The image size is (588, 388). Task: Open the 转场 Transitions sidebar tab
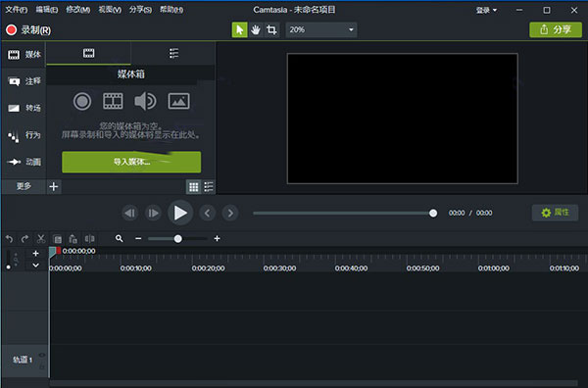pos(24,108)
